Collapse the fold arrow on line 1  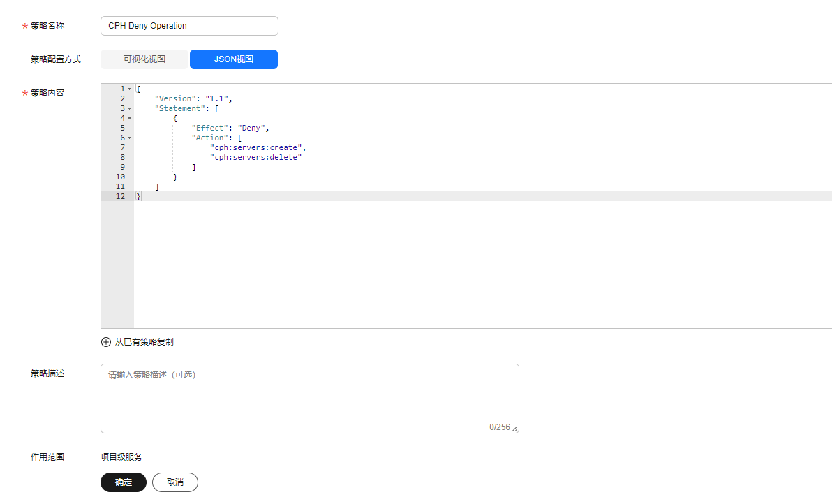pyautogui.click(x=129, y=89)
